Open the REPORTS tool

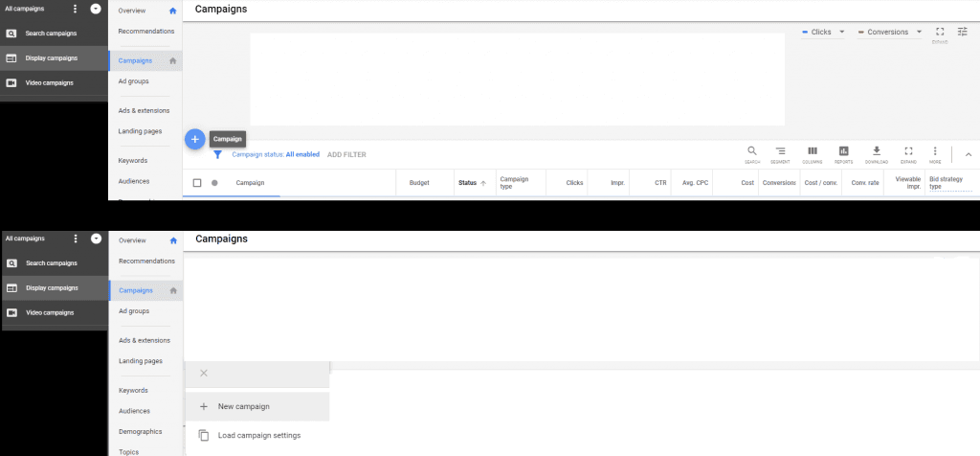844,151
